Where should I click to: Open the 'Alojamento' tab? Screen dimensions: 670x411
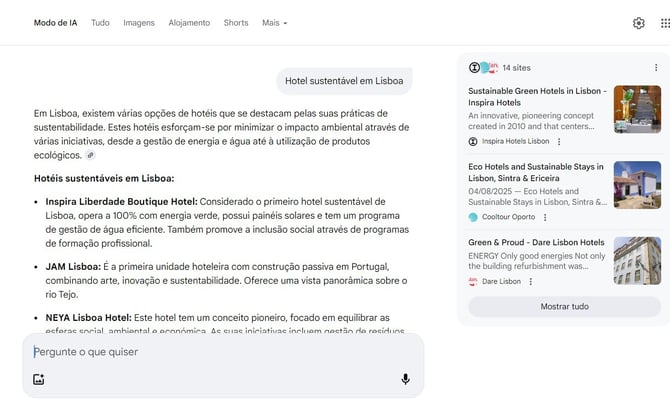pyautogui.click(x=189, y=23)
